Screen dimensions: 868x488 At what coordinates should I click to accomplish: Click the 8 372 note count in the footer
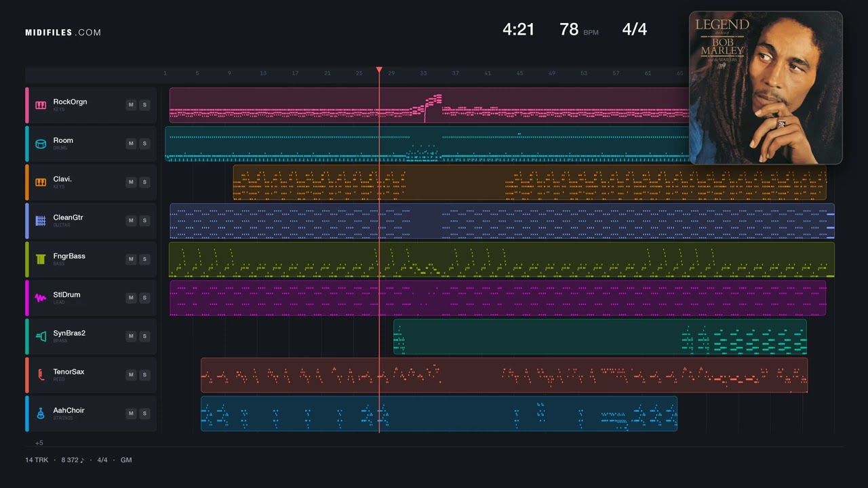pyautogui.click(x=73, y=460)
